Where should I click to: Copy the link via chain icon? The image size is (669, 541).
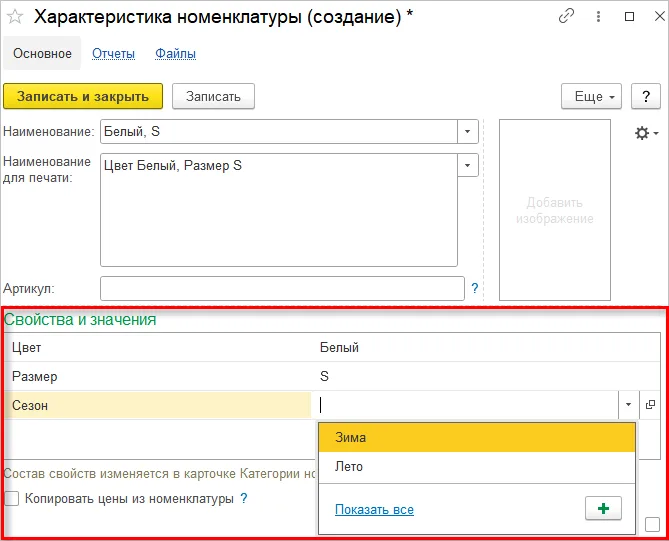(x=566, y=17)
